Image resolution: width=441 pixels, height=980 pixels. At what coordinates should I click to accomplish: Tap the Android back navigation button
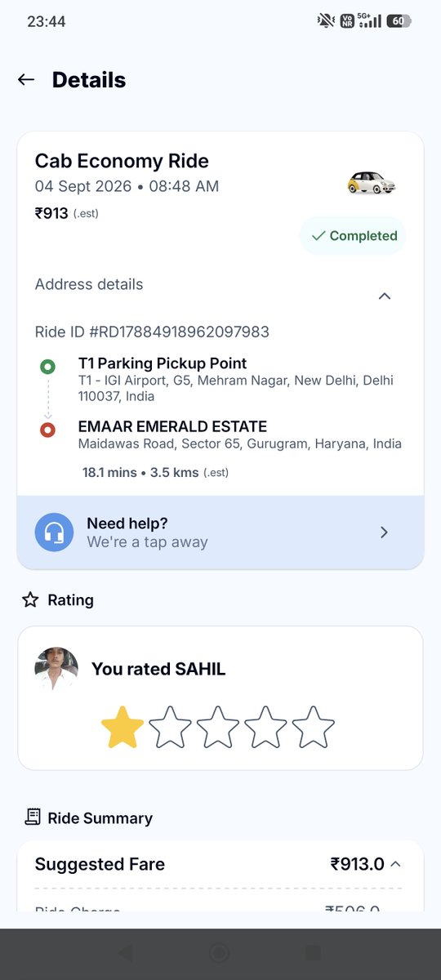coord(125,953)
